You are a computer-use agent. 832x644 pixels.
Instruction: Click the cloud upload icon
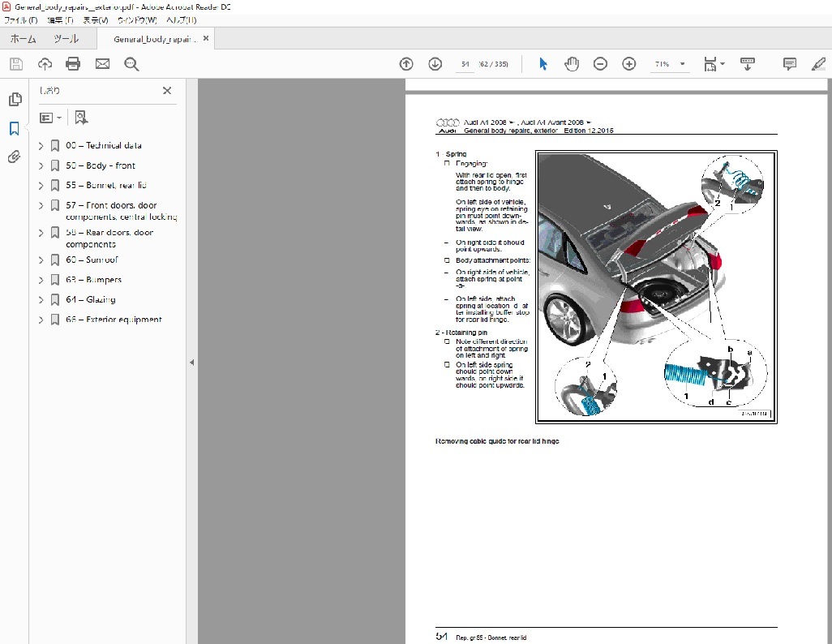(x=45, y=64)
